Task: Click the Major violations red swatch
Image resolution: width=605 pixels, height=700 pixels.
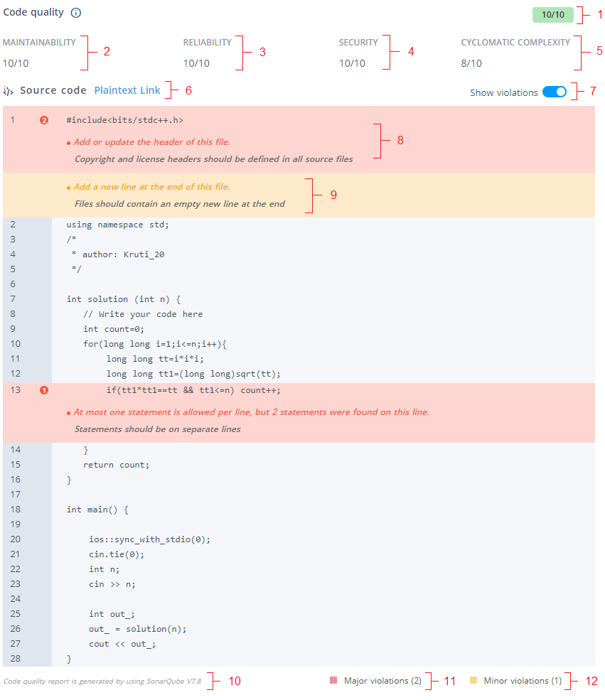Action: 333,681
